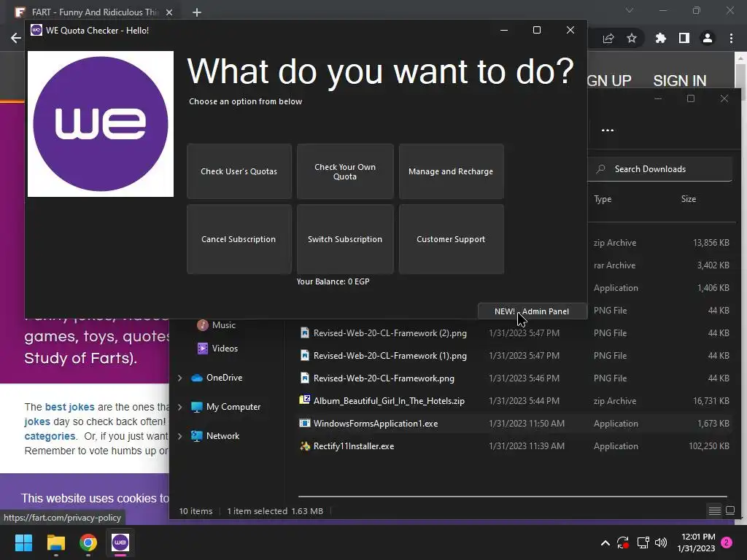747x560 pixels.
Task: Bookmark this page with the star
Action: coord(632,38)
